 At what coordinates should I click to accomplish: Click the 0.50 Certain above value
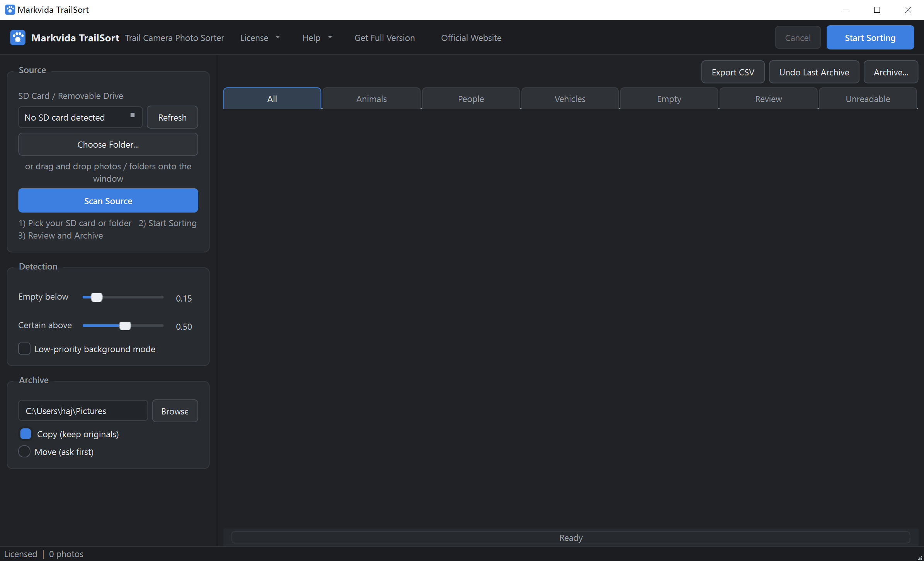point(184,326)
